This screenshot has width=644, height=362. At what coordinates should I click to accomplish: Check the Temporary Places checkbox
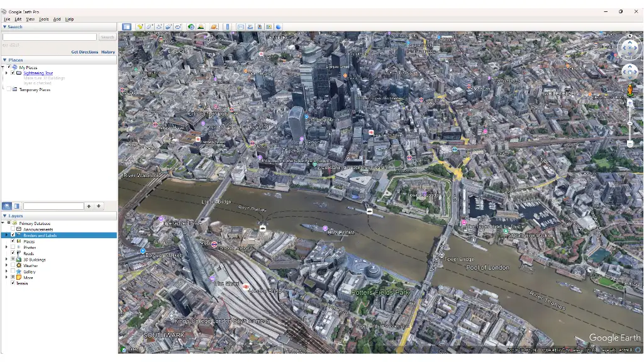point(9,89)
